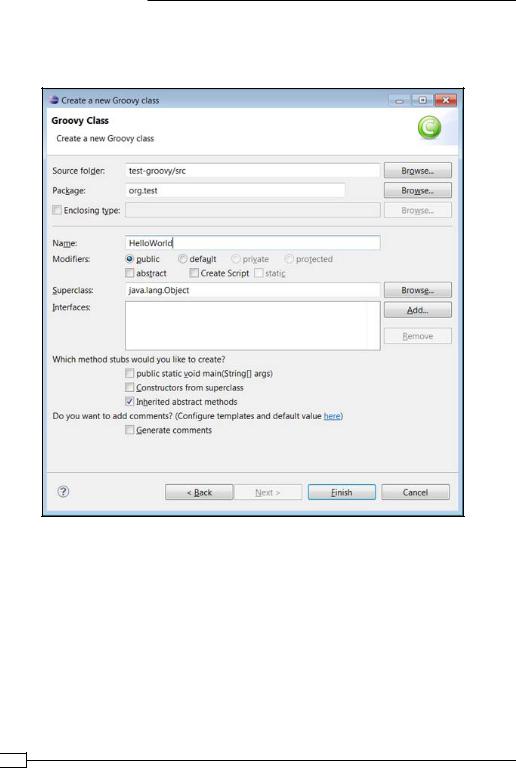This screenshot has width=516, height=768.
Task: Click the disabled Enclosing type Browse button
Action: click(x=418, y=210)
